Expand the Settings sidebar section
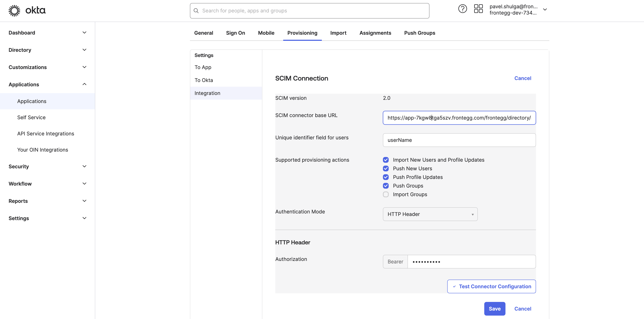 click(x=47, y=218)
